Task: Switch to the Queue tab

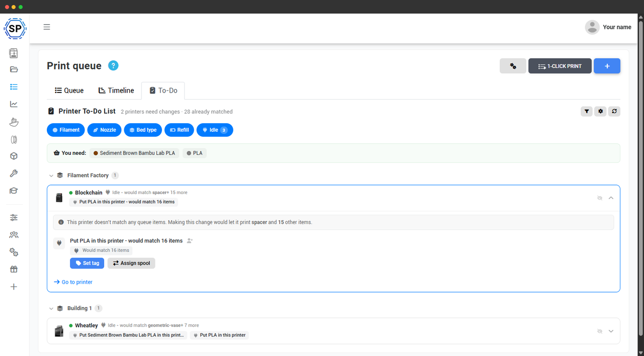Action: pyautogui.click(x=69, y=91)
